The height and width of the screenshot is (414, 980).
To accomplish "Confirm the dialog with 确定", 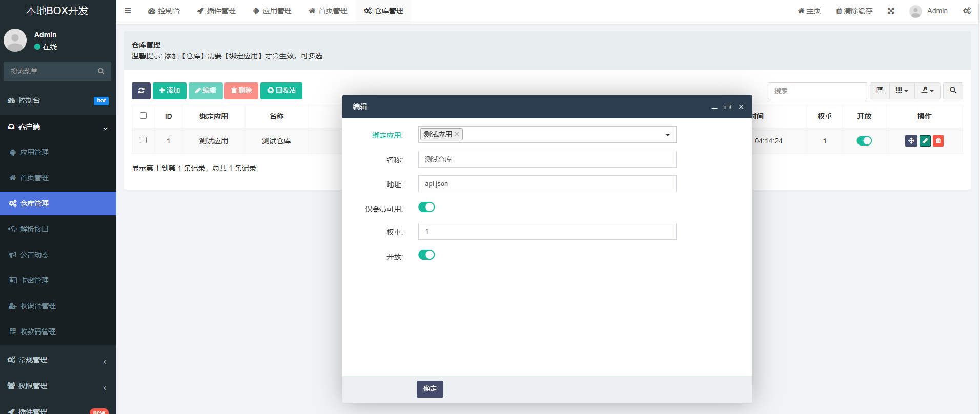I will pos(430,389).
